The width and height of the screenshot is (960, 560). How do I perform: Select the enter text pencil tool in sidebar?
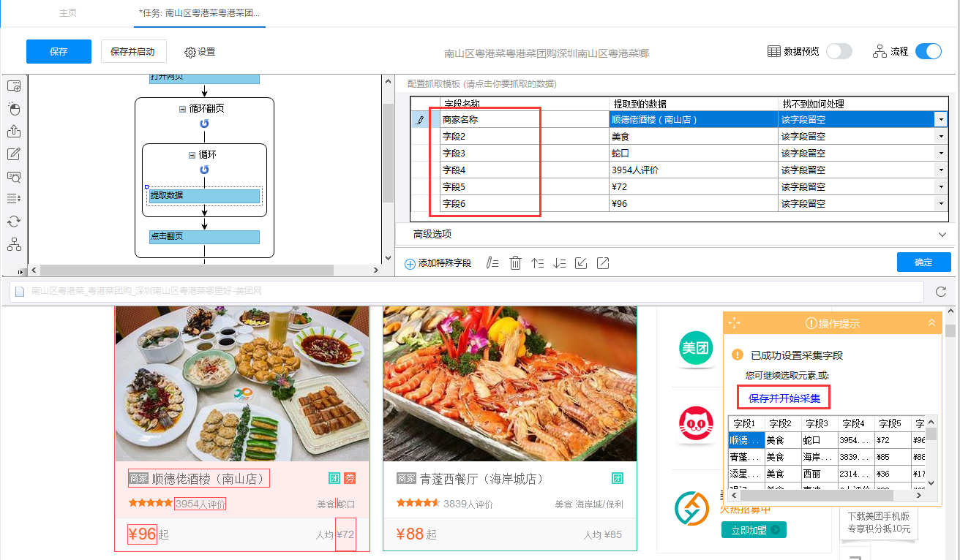click(14, 154)
